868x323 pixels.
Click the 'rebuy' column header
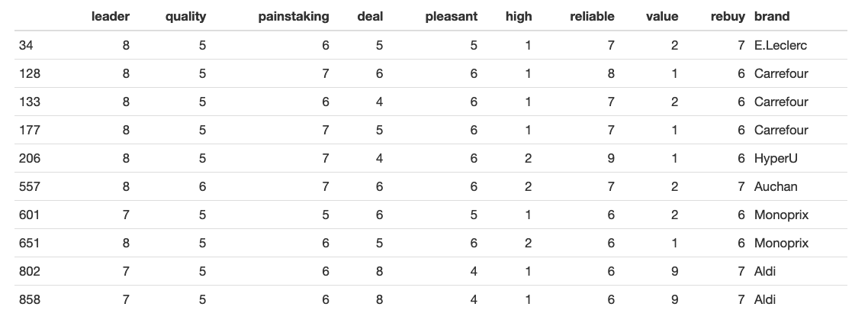point(728,17)
